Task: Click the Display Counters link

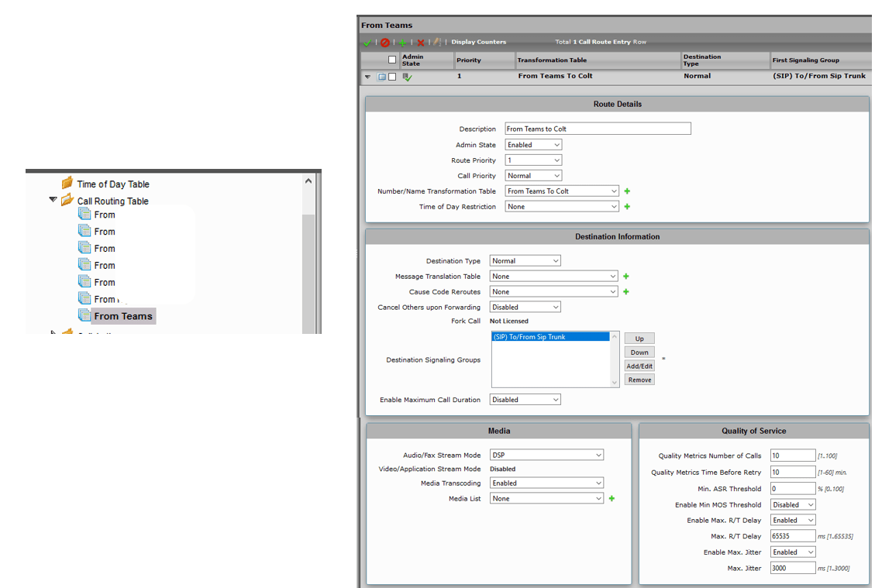Action: (478, 42)
